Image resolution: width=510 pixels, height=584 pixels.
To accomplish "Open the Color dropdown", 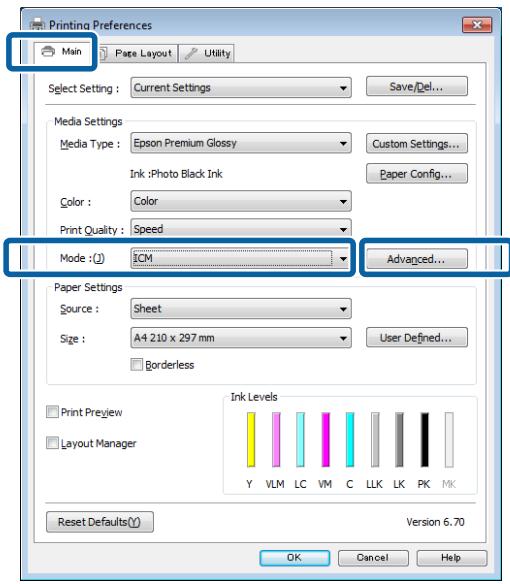I will [x=241, y=201].
